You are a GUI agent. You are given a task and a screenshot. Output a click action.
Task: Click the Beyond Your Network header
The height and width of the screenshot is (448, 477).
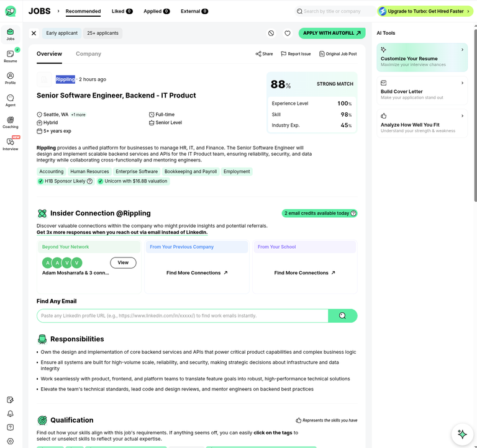pyautogui.click(x=89, y=247)
